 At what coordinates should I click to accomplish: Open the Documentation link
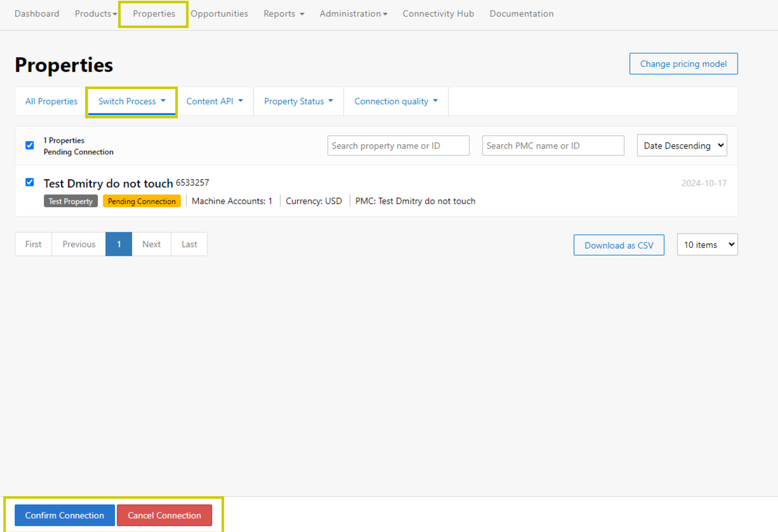pos(521,14)
